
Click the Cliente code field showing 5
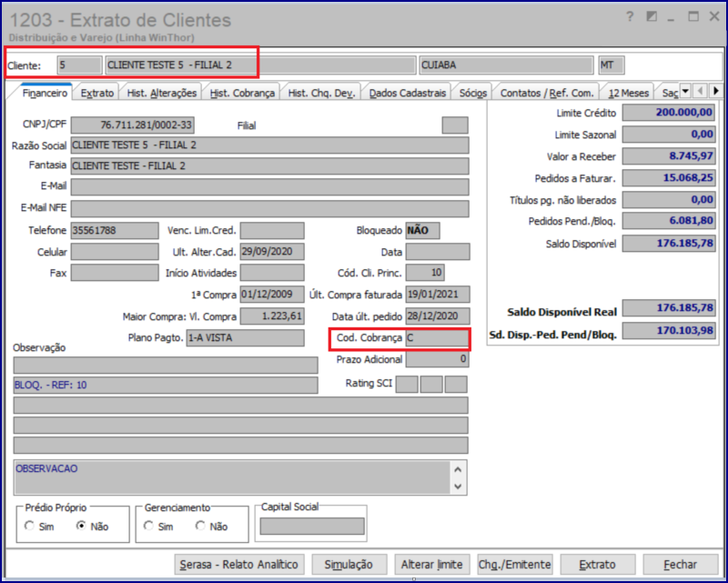click(79, 65)
